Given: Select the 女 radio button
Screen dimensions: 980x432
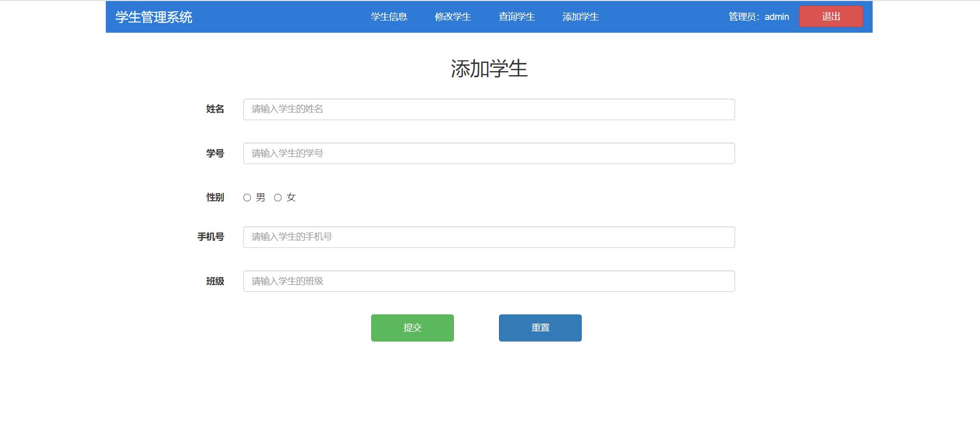Looking at the screenshot, I should pos(278,198).
